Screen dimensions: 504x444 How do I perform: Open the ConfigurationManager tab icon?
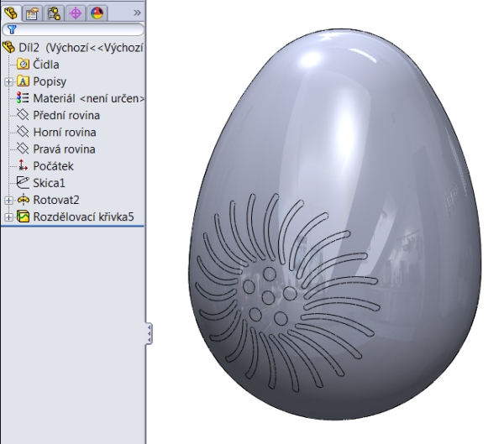click(55, 13)
